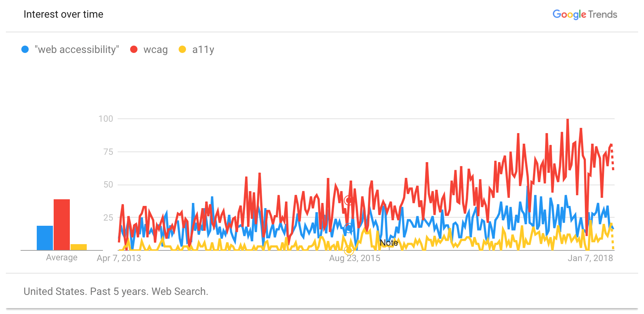Click the tall red Average bar
This screenshot has height=314, width=644.
point(62,224)
